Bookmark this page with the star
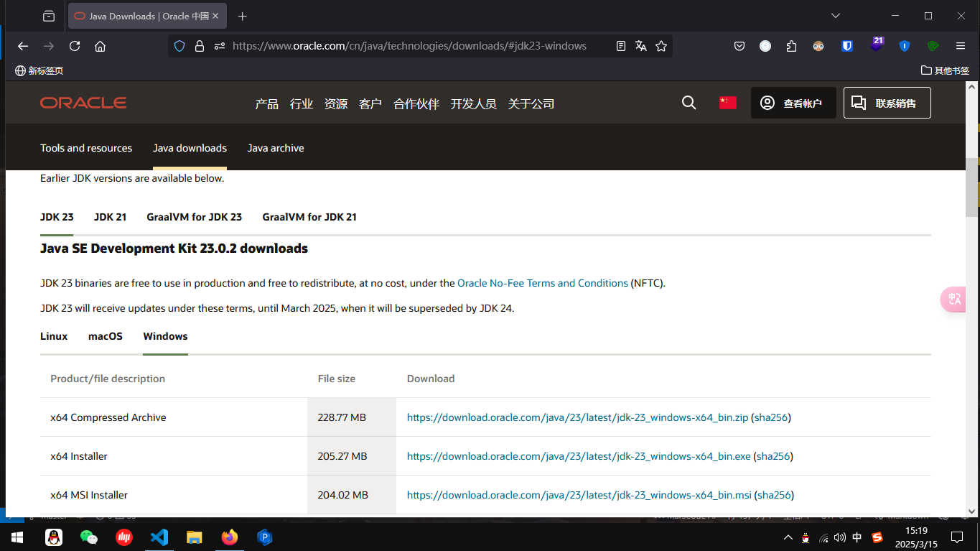The width and height of the screenshot is (980, 551). [x=661, y=46]
